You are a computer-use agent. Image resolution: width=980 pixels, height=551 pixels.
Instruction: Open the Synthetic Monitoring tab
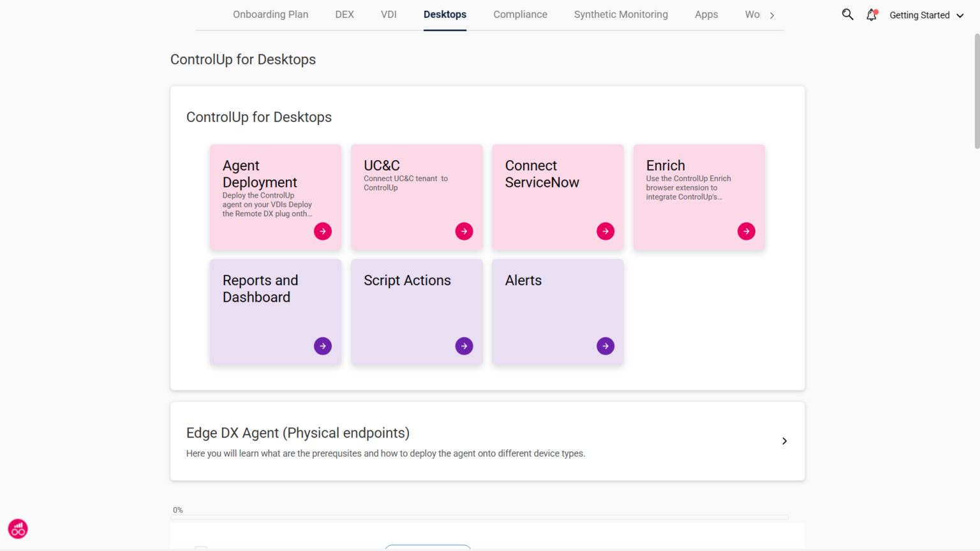[621, 14]
